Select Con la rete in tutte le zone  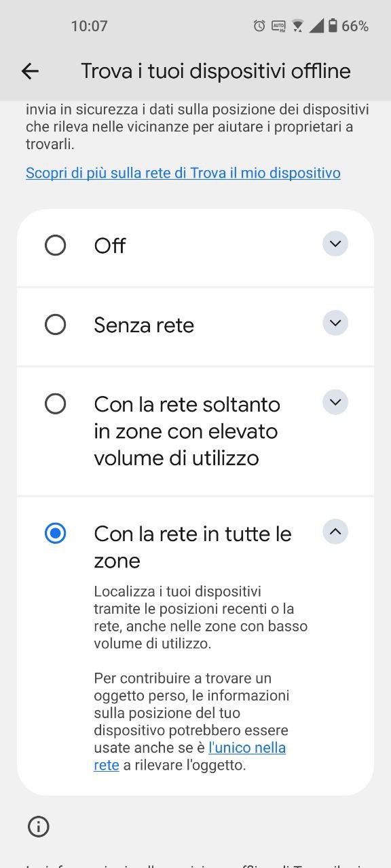click(55, 534)
